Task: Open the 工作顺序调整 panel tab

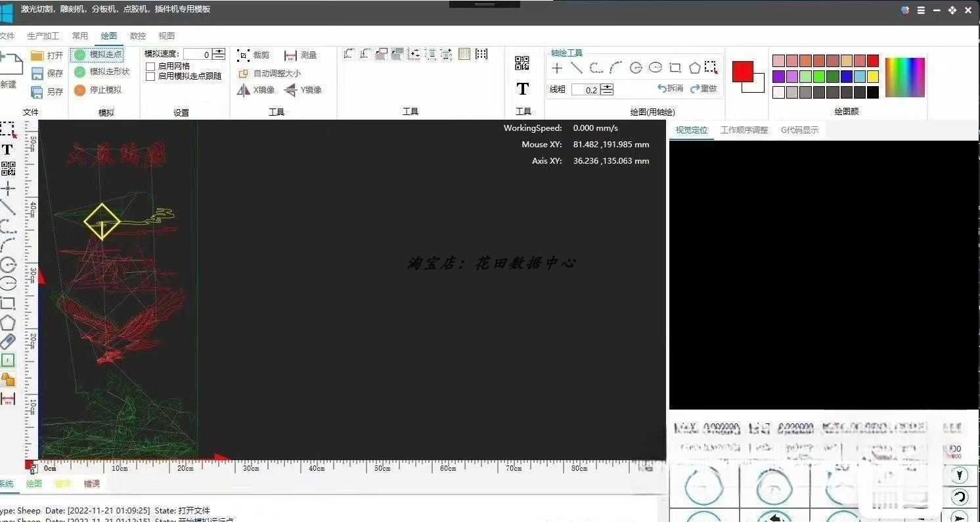Action: point(744,130)
